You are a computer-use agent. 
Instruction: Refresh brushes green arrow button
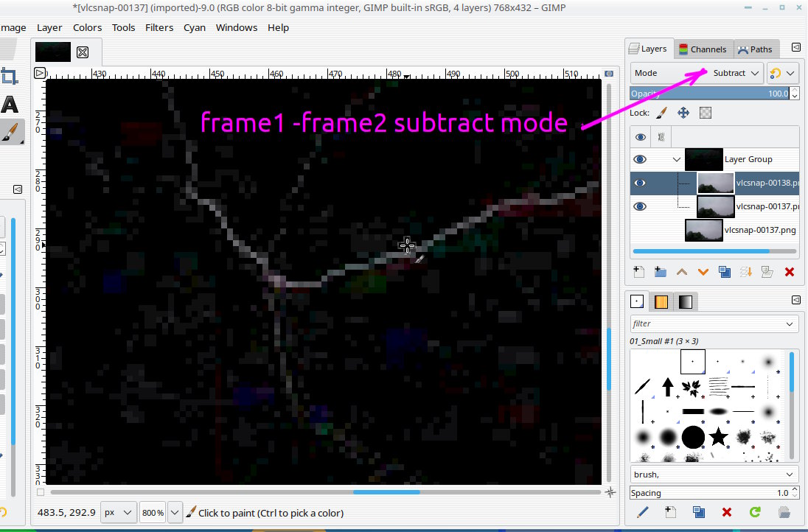[755, 512]
